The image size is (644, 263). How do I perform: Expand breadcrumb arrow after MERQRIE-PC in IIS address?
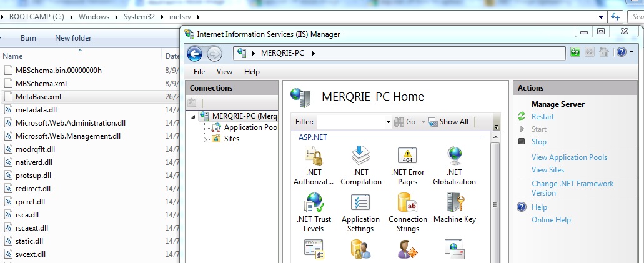[314, 53]
